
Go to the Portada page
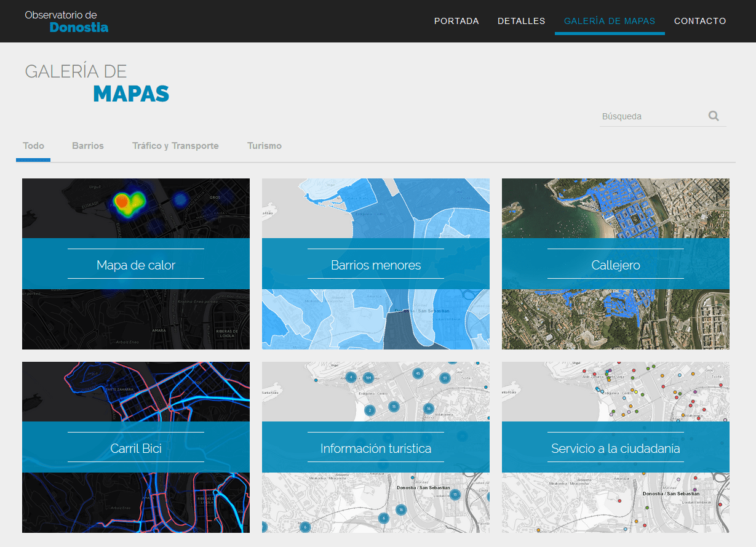pos(456,21)
